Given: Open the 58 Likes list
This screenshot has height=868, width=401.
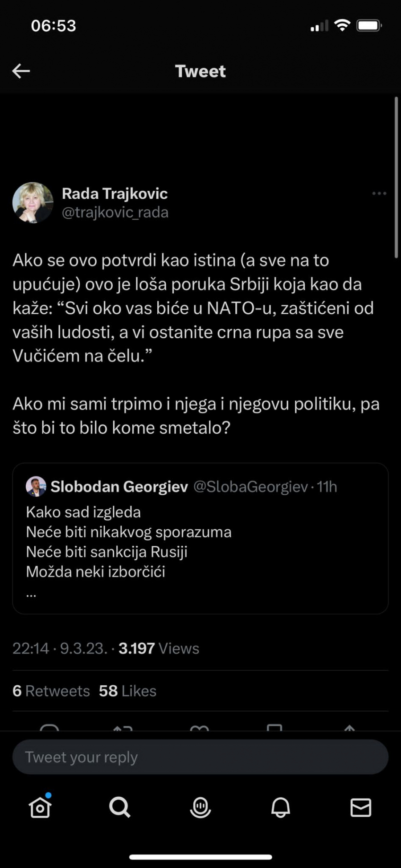Looking at the screenshot, I should point(127,690).
